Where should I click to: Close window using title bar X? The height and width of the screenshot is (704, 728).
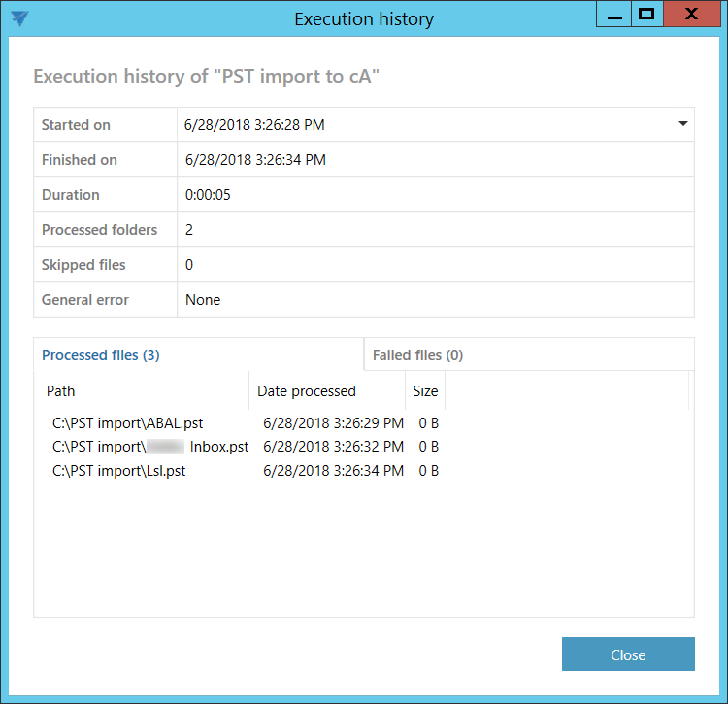690,15
